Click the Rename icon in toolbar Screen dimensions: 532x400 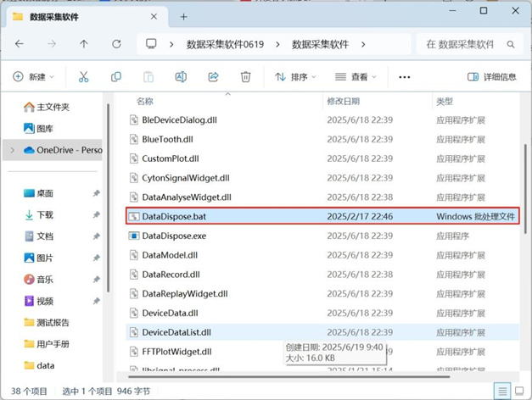coord(181,77)
